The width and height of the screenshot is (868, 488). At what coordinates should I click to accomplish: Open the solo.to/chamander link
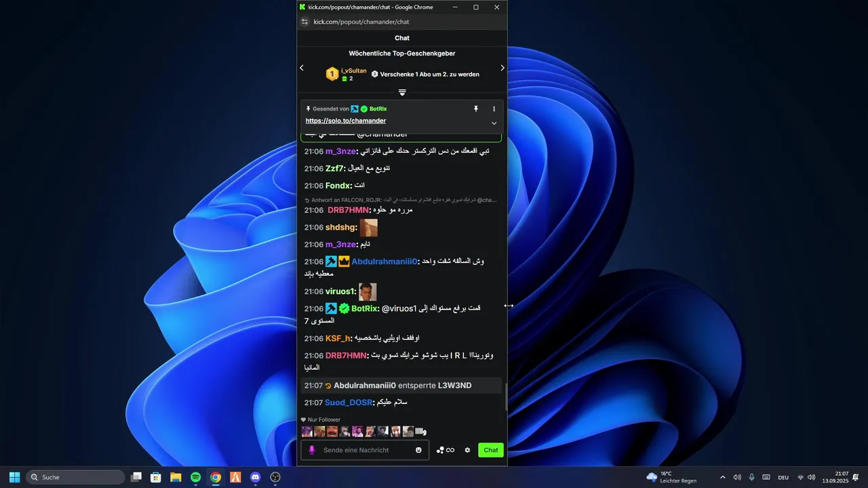(x=346, y=121)
